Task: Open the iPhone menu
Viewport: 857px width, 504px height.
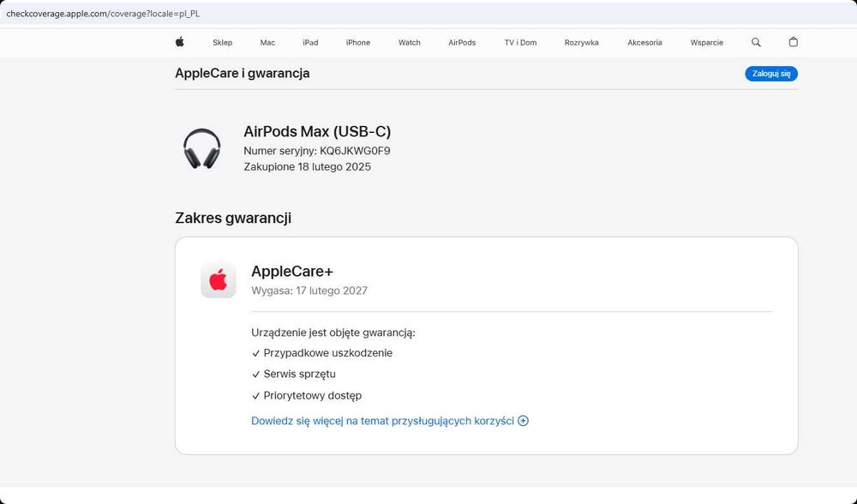Action: click(x=358, y=43)
